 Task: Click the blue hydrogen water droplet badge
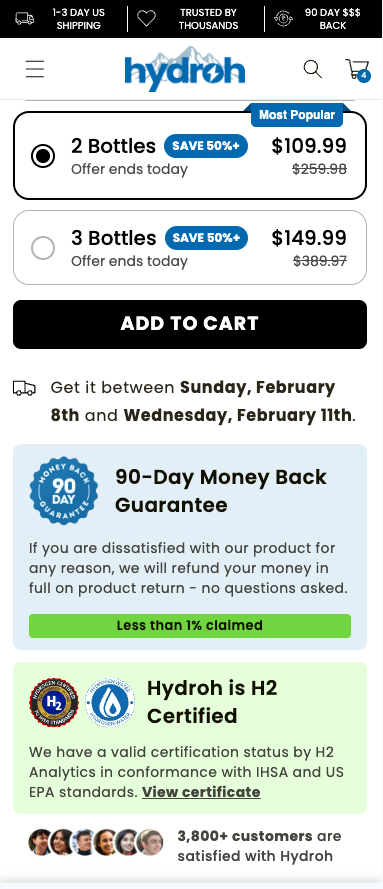click(x=110, y=702)
